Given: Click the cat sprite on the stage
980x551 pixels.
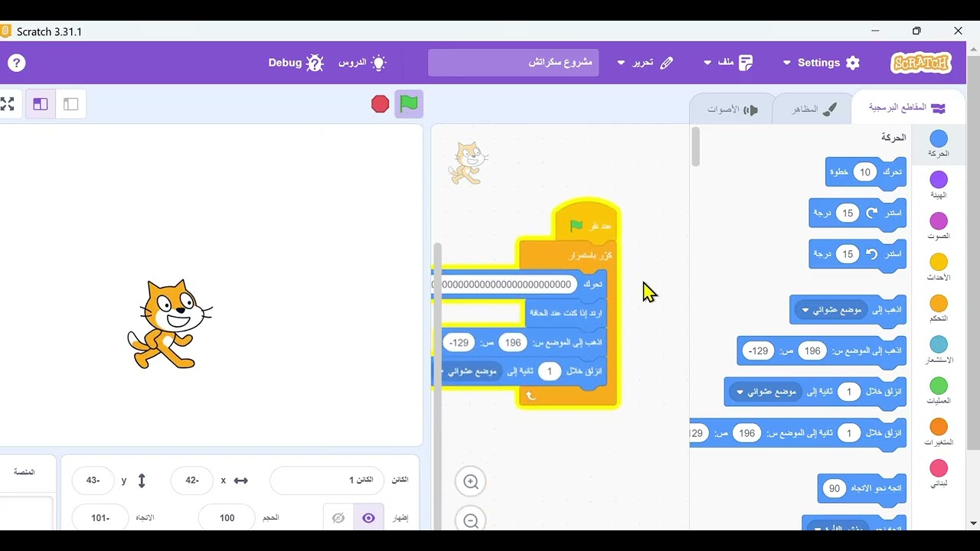Looking at the screenshot, I should (x=169, y=324).
